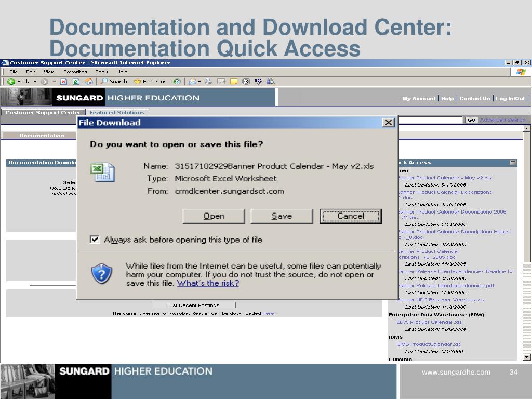532x399 pixels.
Task: Open the What's the risk? link
Action: 208,283
